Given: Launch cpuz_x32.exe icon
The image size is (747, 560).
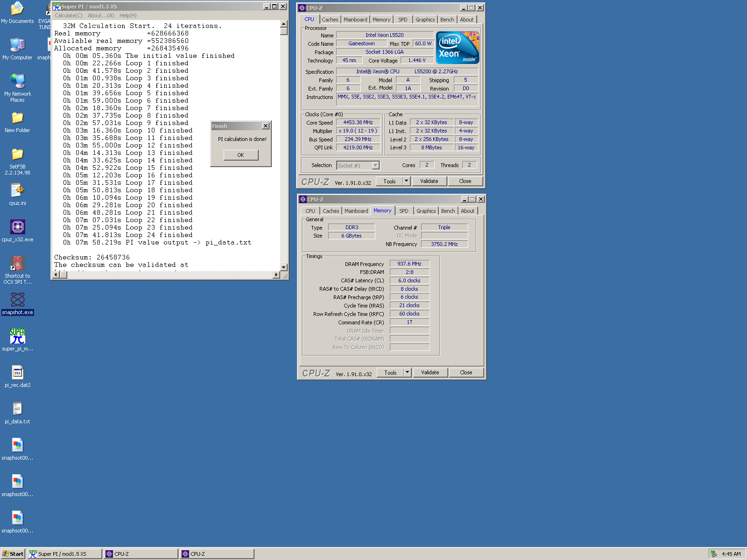Looking at the screenshot, I should tap(17, 231).
